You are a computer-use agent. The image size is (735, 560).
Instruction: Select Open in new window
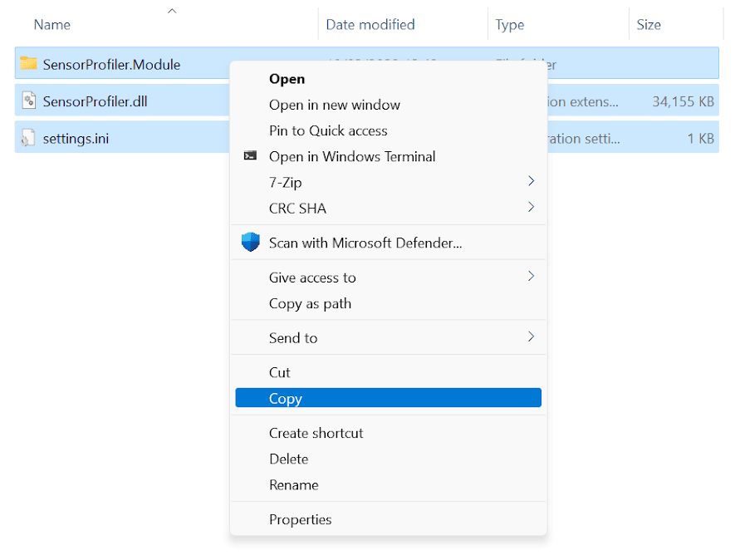click(334, 105)
